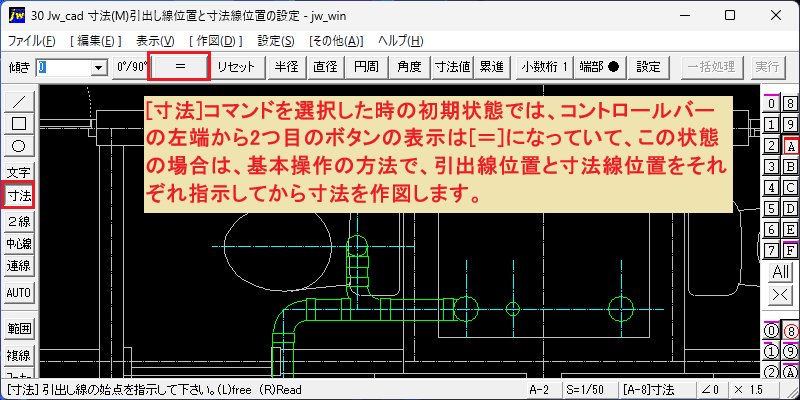This screenshot has height=400, width=800.
Task: Click the 累進 cumulative button
Action: [x=492, y=67]
